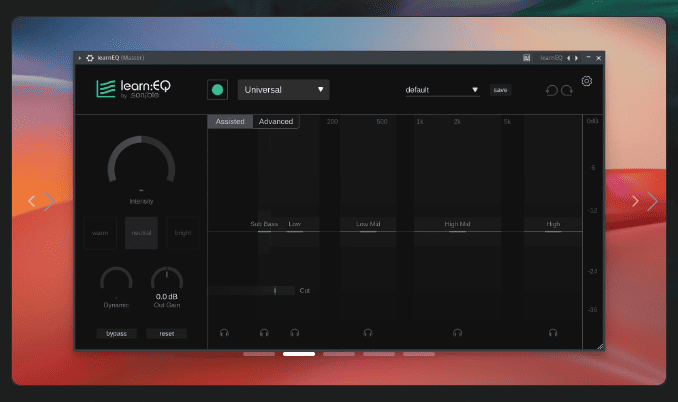Select the bright tone option

pos(183,233)
